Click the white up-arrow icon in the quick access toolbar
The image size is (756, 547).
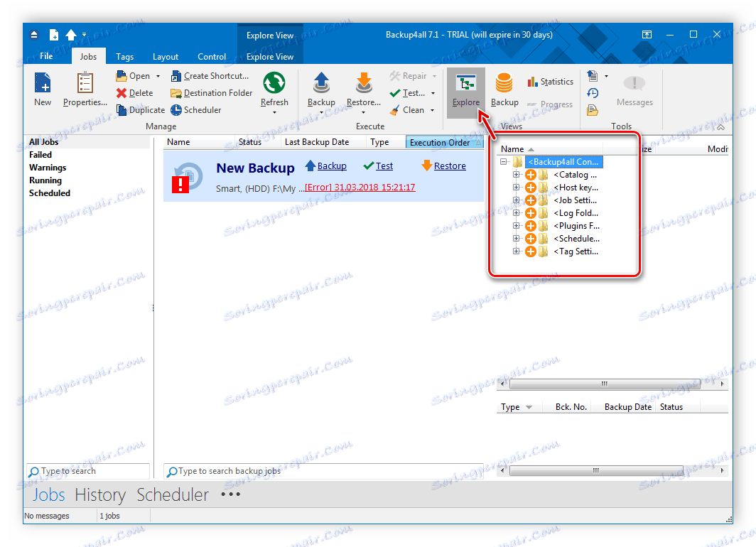[71, 35]
